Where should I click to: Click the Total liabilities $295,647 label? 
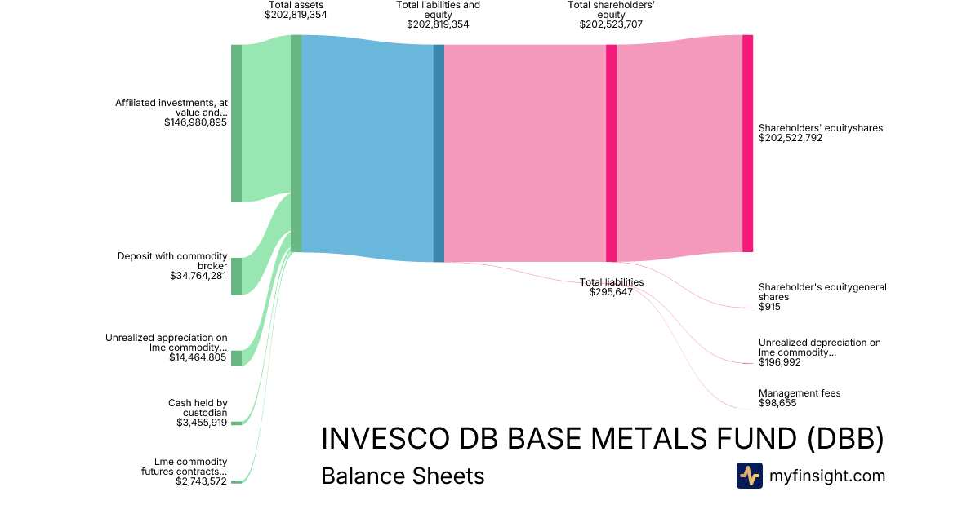[612, 287]
